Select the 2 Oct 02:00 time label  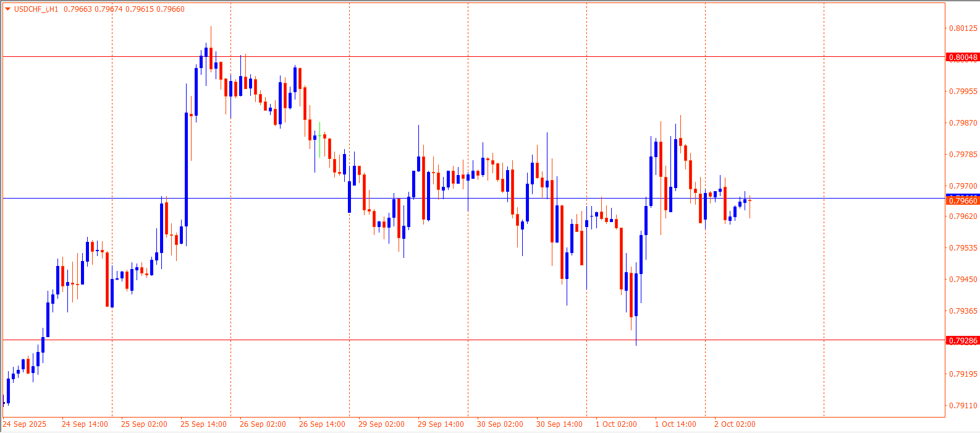point(735,424)
